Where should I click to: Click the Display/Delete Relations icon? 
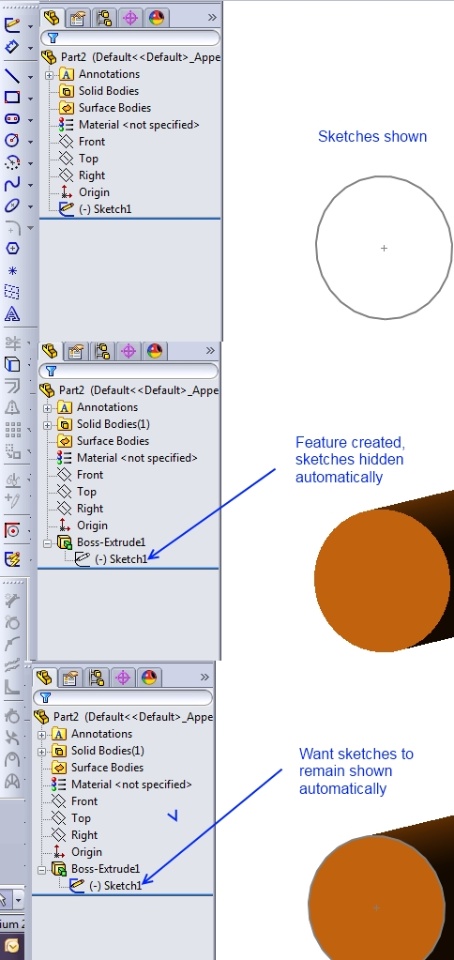tap(12, 481)
